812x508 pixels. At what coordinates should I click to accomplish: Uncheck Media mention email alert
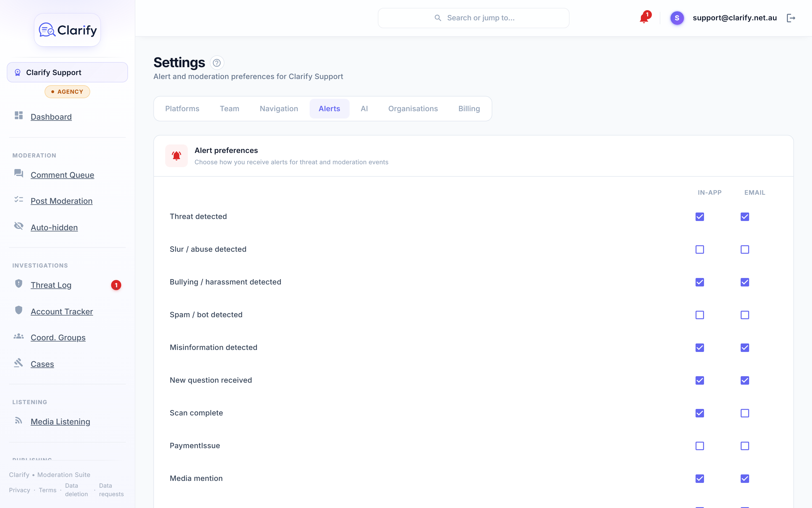[745, 479]
